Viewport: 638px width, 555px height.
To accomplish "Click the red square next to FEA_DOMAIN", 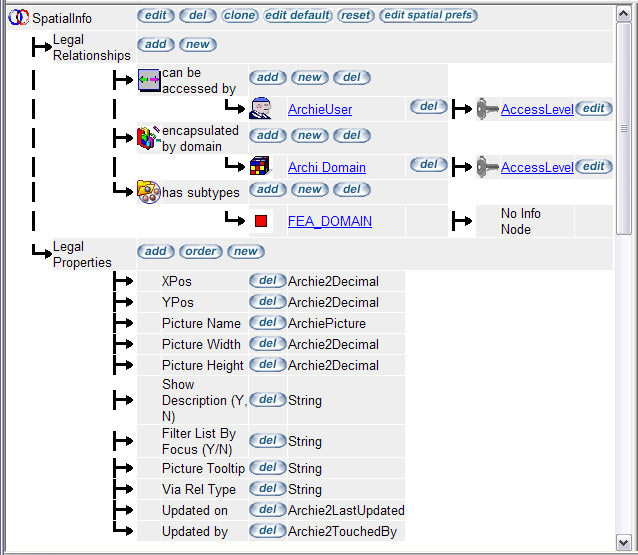I will 261,221.
